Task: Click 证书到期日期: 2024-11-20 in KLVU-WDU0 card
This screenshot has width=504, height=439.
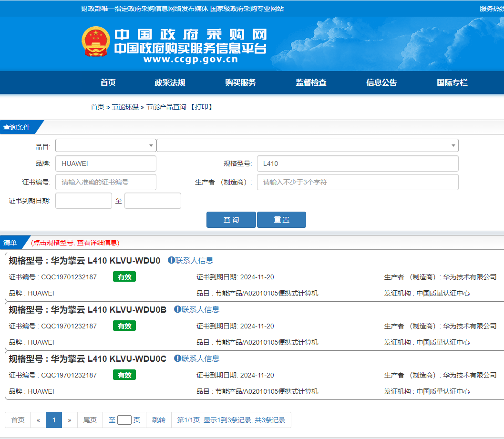Action: (235, 277)
